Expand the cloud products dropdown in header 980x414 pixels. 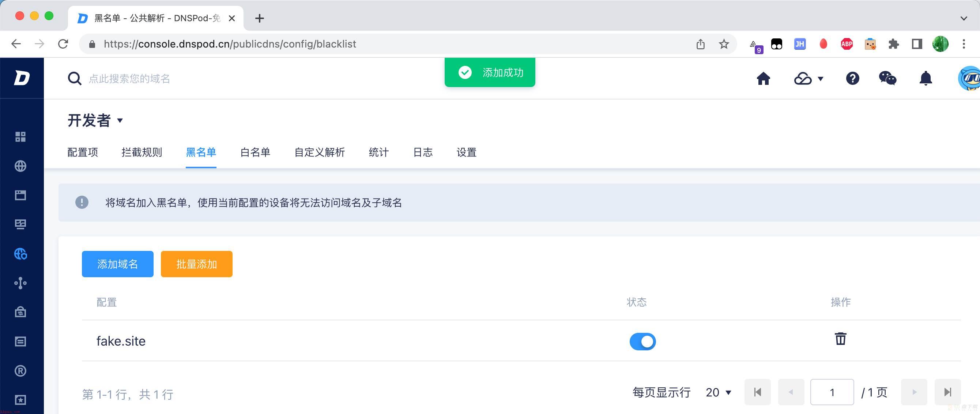coord(809,78)
